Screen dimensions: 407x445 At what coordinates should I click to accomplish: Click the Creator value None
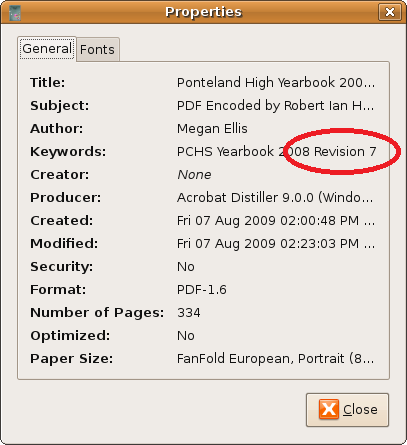[194, 175]
